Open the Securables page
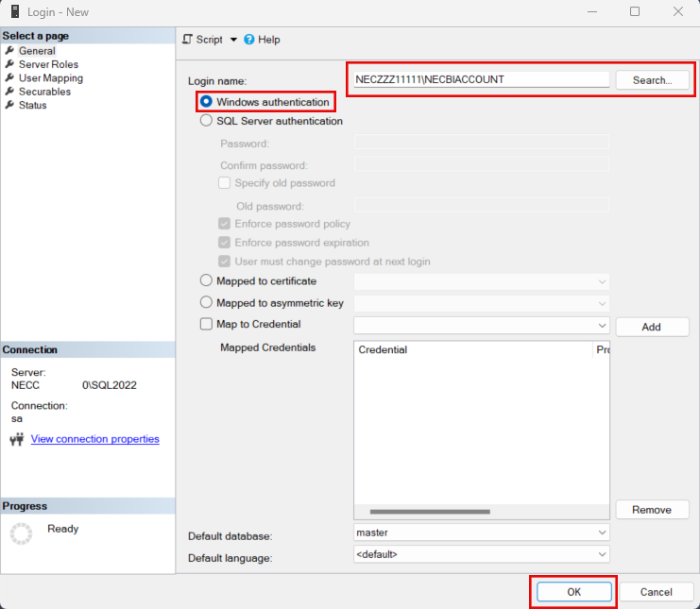Viewport: 700px width, 609px height. tap(44, 92)
